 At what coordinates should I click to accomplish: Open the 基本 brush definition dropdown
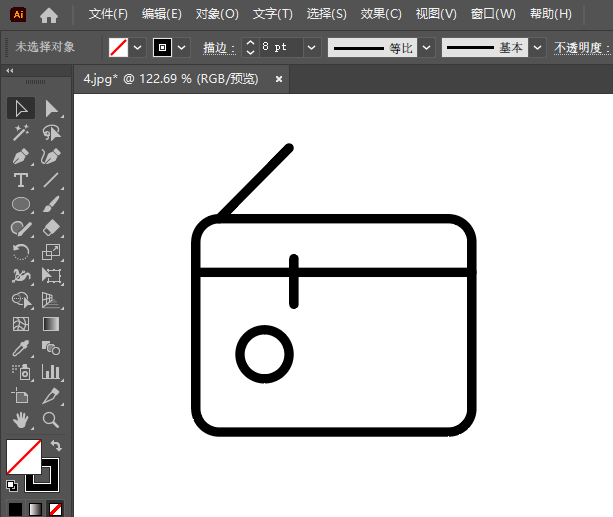tap(538, 48)
